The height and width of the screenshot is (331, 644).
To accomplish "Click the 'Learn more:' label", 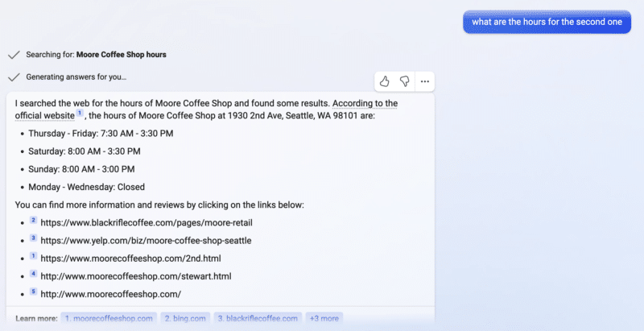I will tap(36, 319).
